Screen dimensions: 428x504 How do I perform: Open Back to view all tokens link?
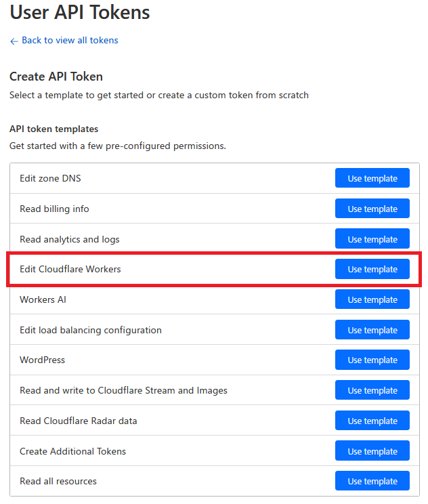pos(70,41)
